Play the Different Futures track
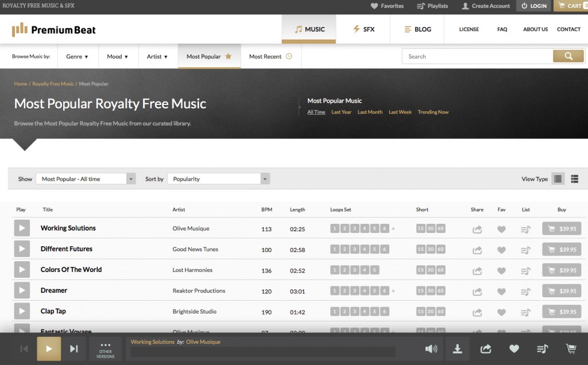The height and width of the screenshot is (365, 588). 22,249
